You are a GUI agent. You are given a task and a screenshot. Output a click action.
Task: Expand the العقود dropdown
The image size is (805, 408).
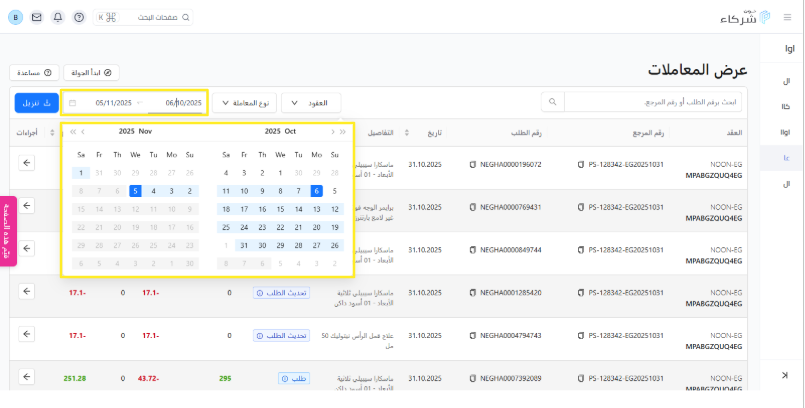pos(311,103)
